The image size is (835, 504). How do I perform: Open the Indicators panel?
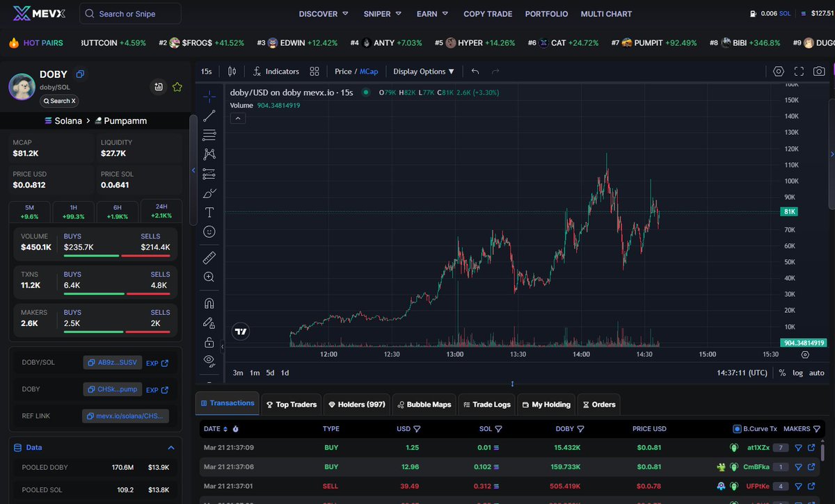(276, 72)
